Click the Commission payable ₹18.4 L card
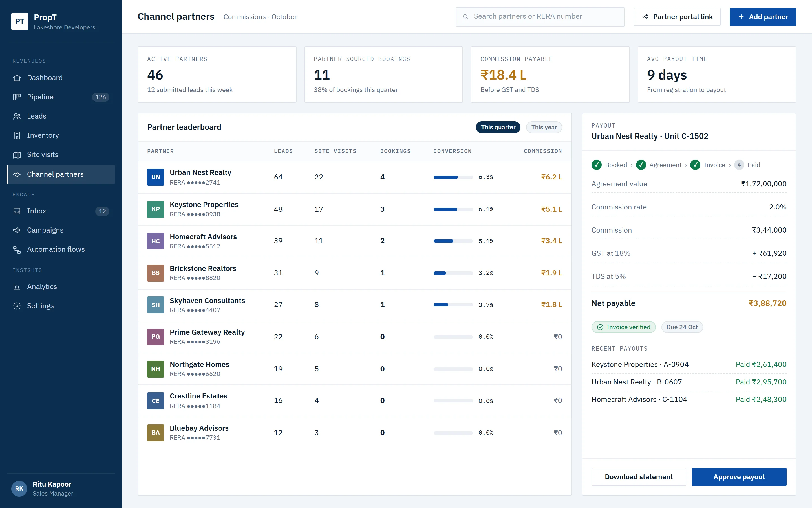Viewport: 812px width, 508px height. 550,74
